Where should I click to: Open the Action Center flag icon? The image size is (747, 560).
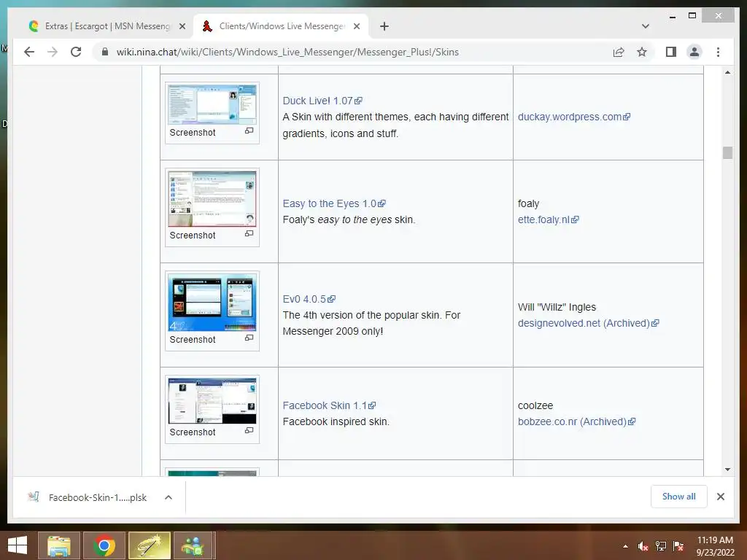coord(678,546)
